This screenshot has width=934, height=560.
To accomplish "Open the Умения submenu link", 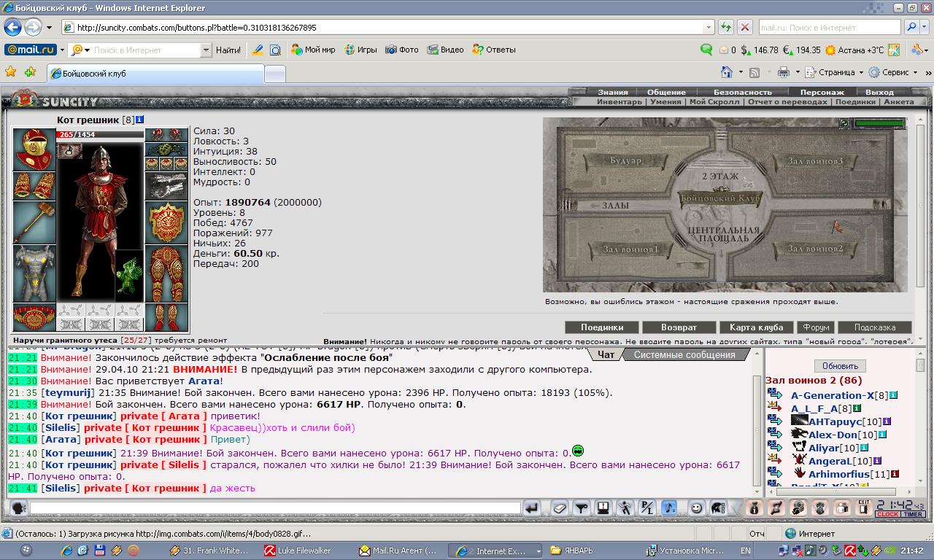I will 665,102.
